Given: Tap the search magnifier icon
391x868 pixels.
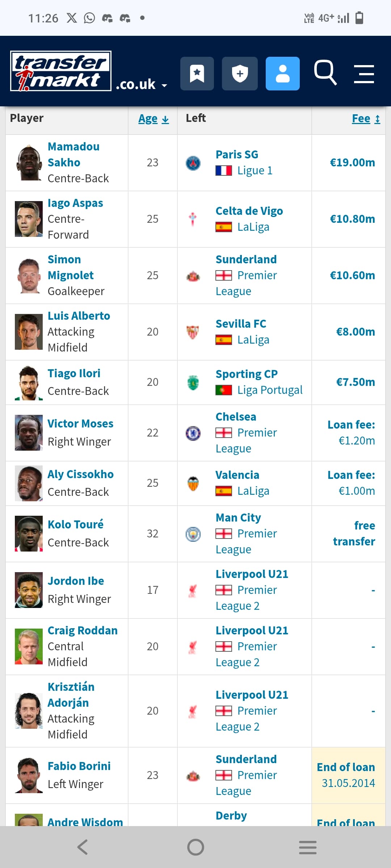Looking at the screenshot, I should click(x=325, y=73).
